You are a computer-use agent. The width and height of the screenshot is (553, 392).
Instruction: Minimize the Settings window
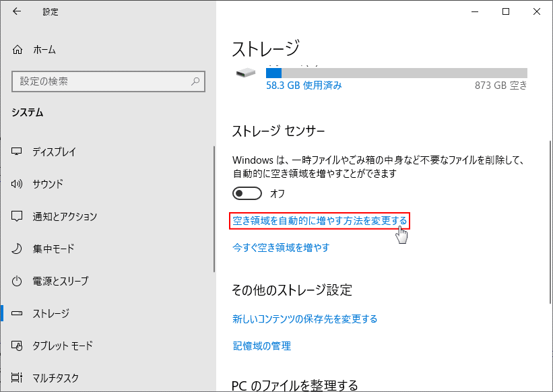[x=475, y=11]
